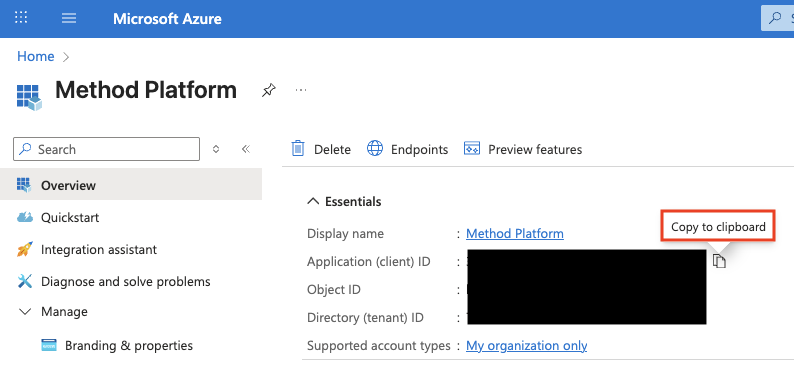Click the Quickstart cloud icon
Screen dimensions: 794x366
(x=25, y=218)
